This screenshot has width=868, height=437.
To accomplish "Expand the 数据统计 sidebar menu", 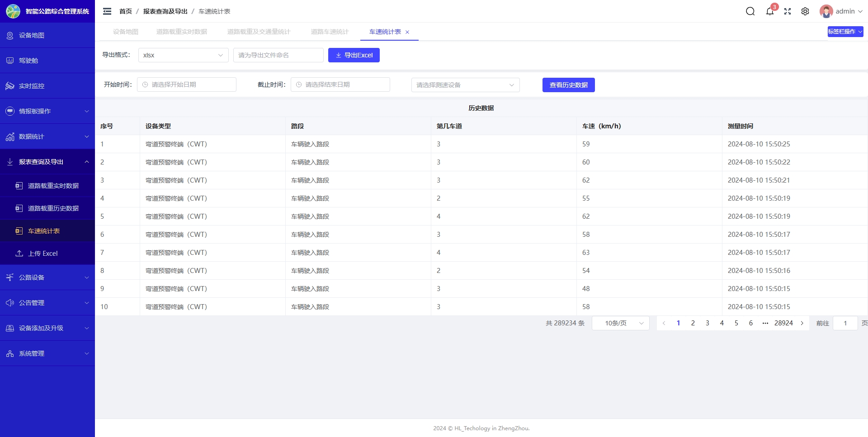I will (x=47, y=136).
